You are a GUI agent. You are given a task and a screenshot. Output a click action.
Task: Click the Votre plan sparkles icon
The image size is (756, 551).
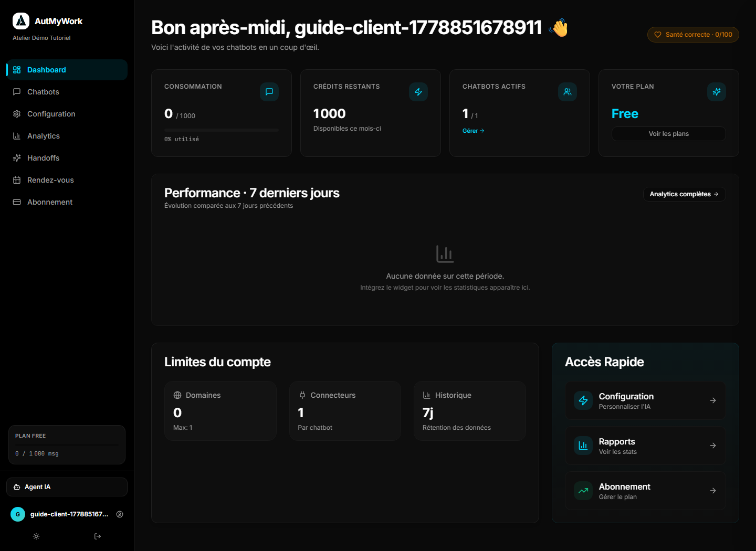pos(717,92)
